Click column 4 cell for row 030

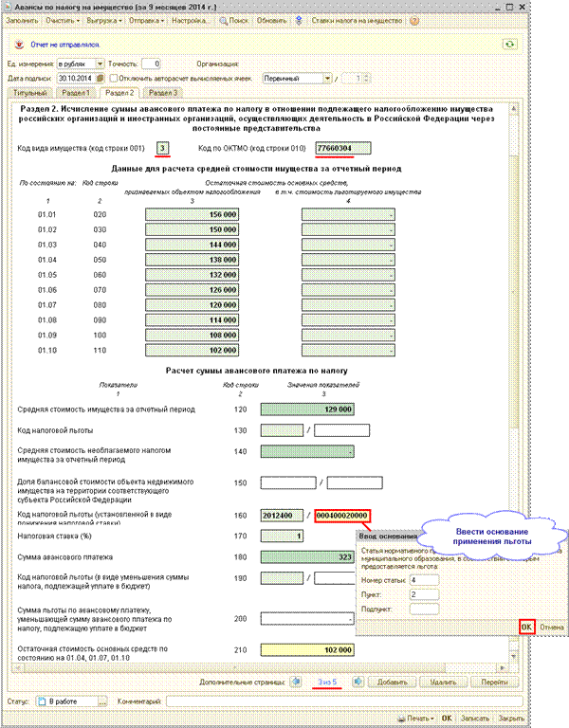[348, 229]
